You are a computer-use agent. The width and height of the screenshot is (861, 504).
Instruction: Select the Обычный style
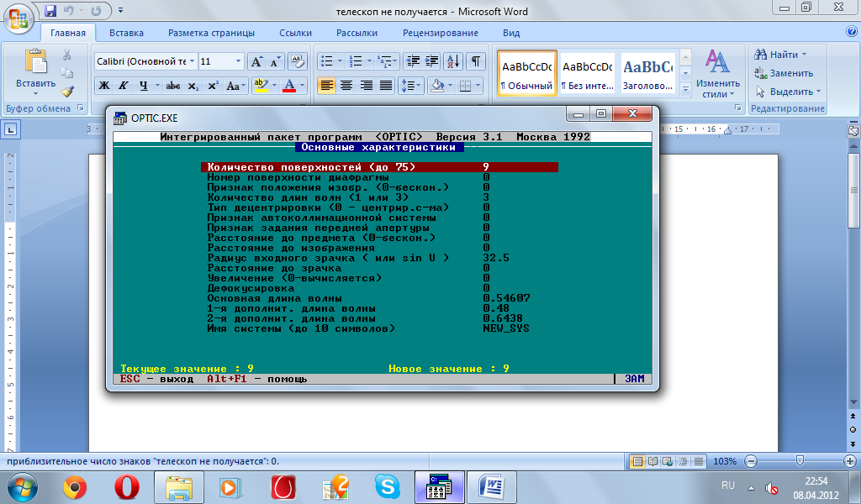[x=527, y=73]
